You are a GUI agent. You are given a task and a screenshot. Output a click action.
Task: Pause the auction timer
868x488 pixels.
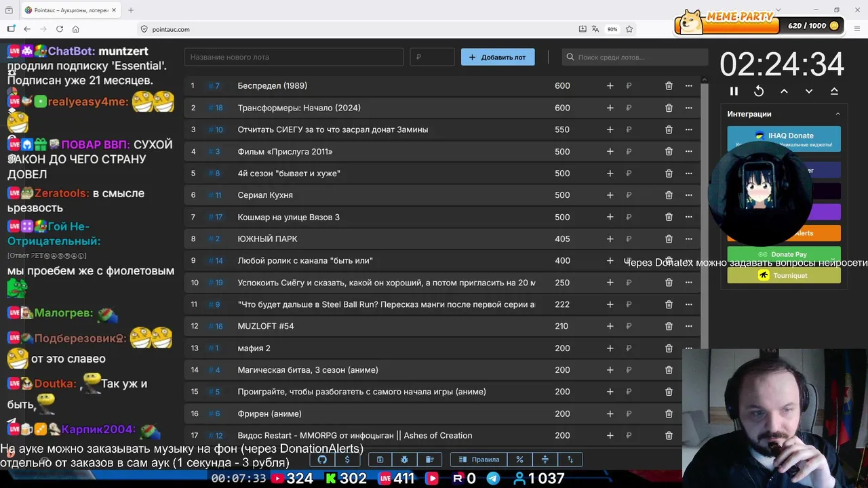click(x=734, y=91)
